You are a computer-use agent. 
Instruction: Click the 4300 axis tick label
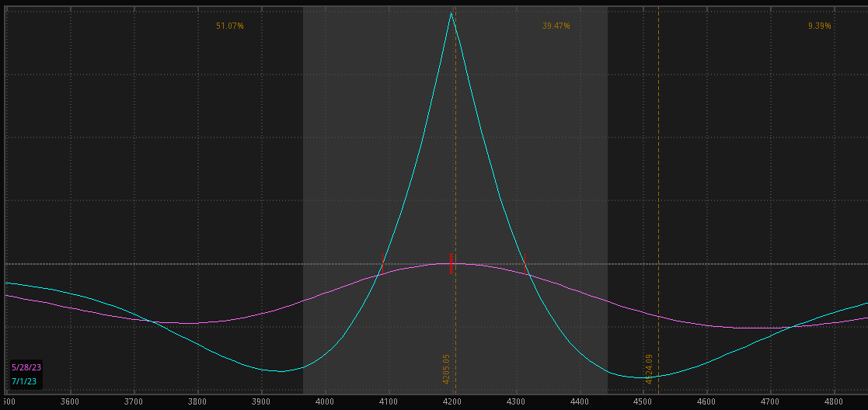[x=516, y=401]
